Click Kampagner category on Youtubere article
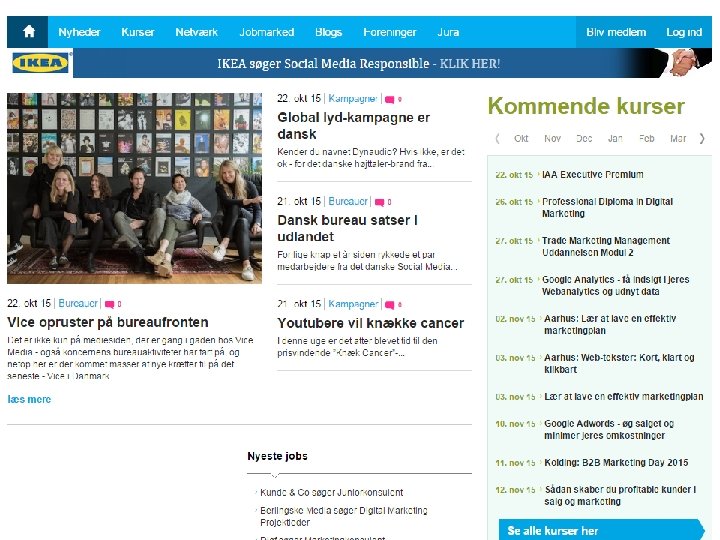The image size is (720, 540). point(353,304)
